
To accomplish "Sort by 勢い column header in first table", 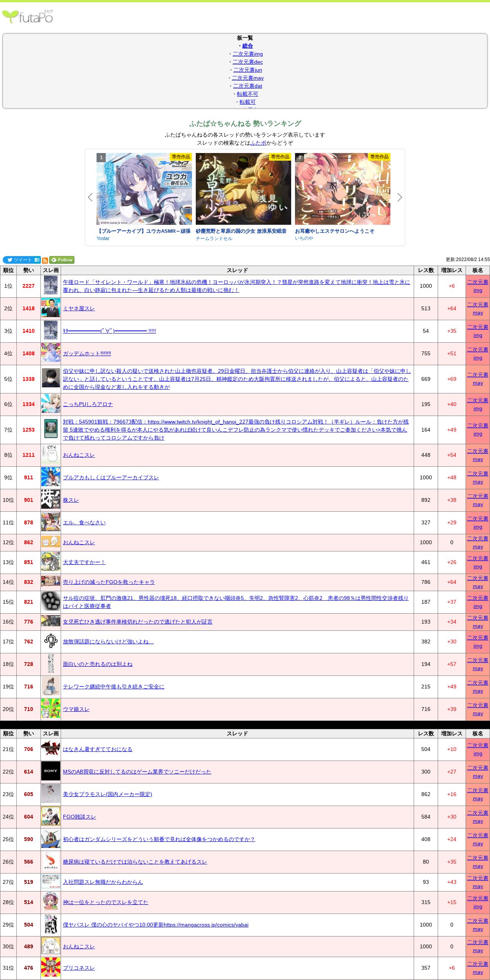I will point(29,270).
